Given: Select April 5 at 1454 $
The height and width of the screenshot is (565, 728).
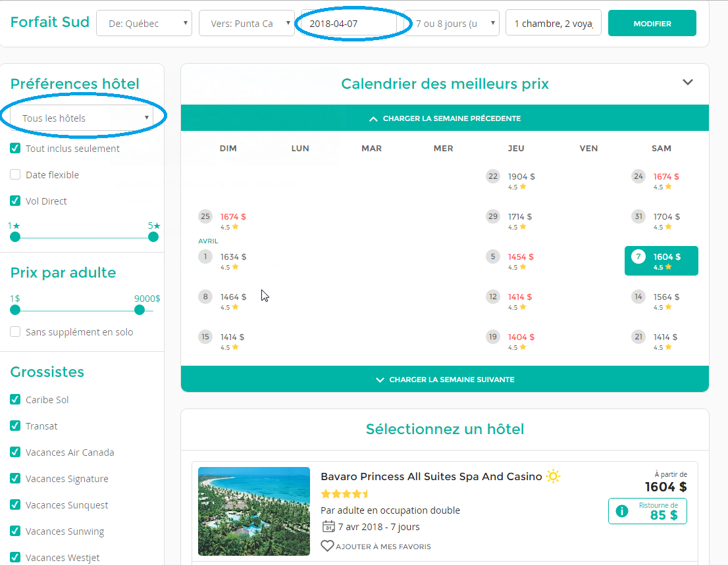Looking at the screenshot, I should click(x=511, y=260).
